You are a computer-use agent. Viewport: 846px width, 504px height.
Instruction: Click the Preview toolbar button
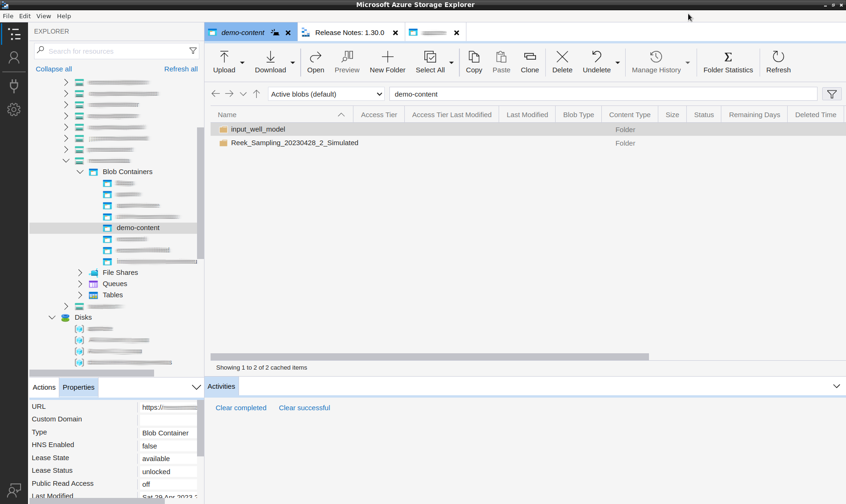[x=347, y=62]
